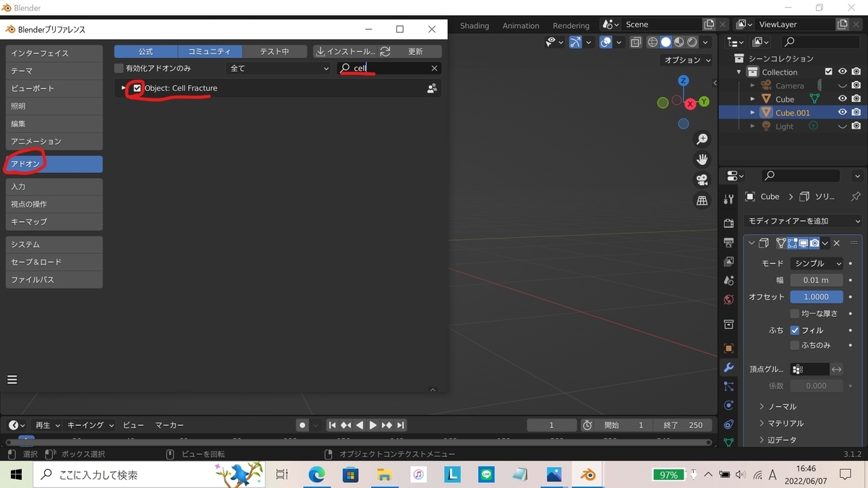Select rendered viewport shading
The height and width of the screenshot is (488, 868).
pyautogui.click(x=692, y=43)
